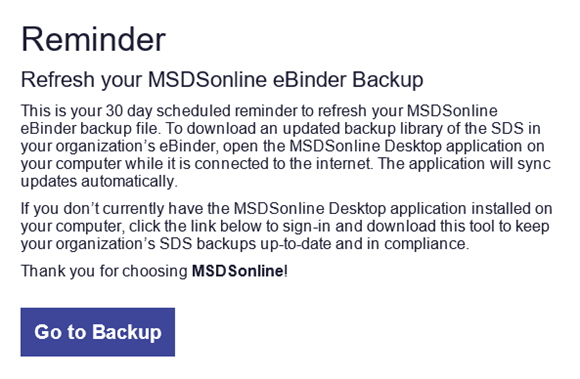Click the phrase '30 day scheduled reminder'
Screen dimensions: 580x379
(x=202, y=111)
